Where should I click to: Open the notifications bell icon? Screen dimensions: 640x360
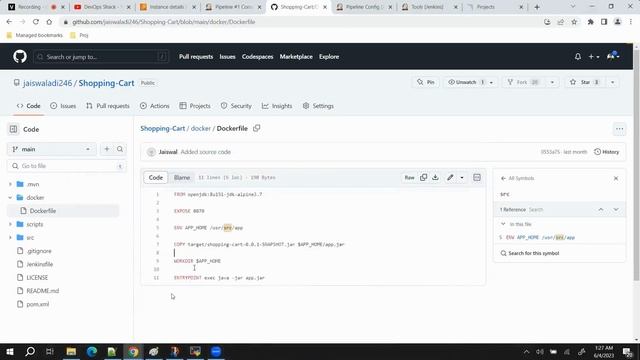pos(578,57)
